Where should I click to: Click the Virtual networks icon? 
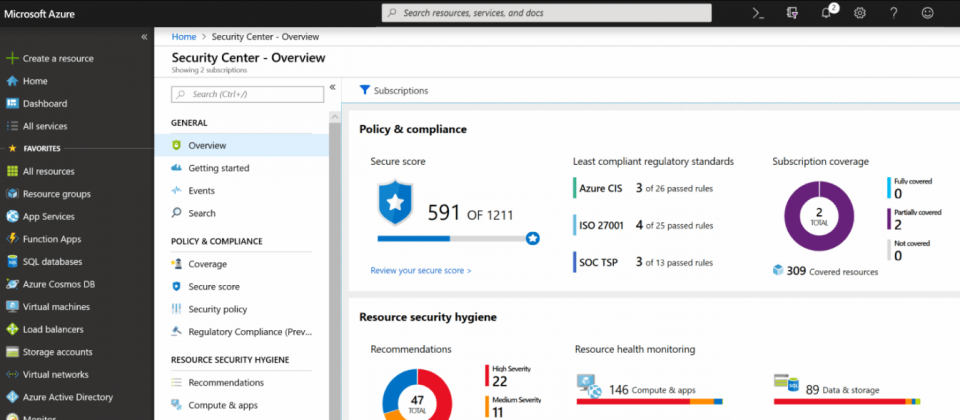[x=12, y=375]
